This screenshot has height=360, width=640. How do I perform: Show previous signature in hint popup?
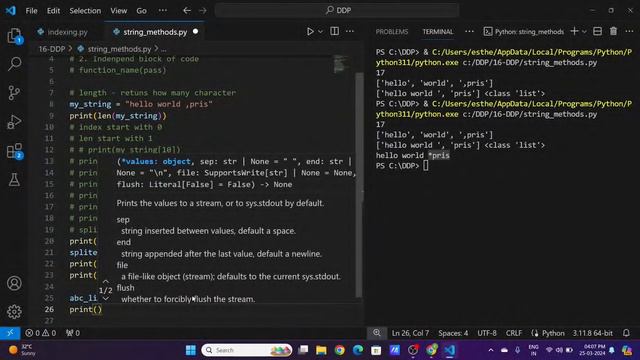106,282
